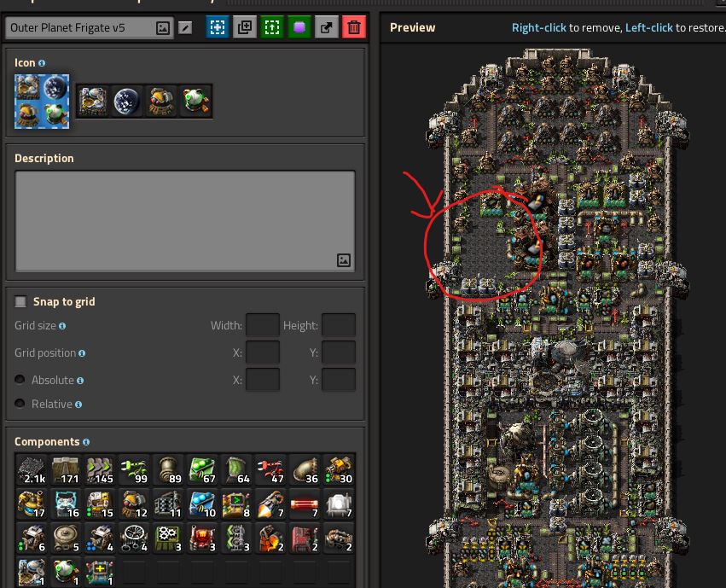Click the red glowing pipe component with 7
Viewport: 726px width, 588px height.
click(x=305, y=504)
